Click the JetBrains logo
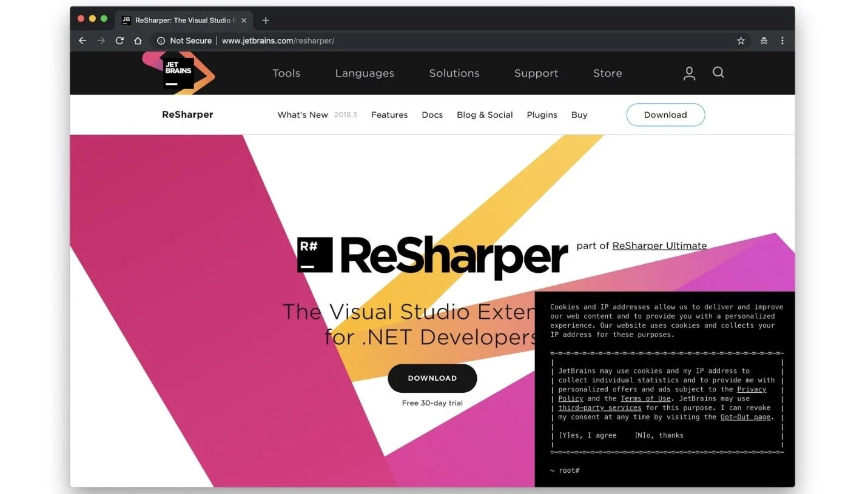868x494 pixels. [178, 73]
